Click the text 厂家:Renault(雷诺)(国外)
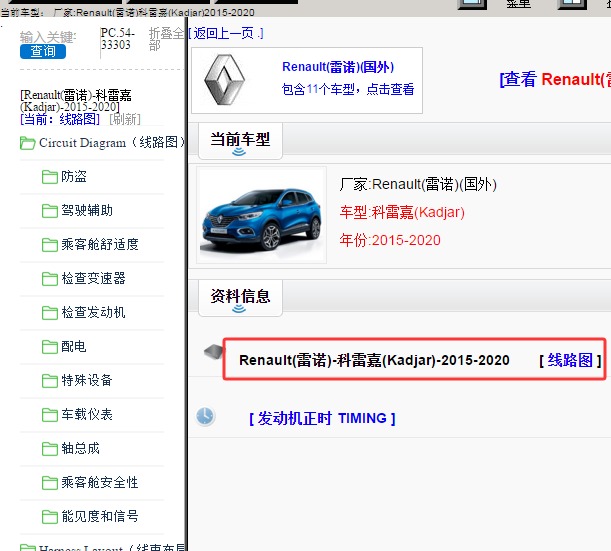 (x=418, y=184)
